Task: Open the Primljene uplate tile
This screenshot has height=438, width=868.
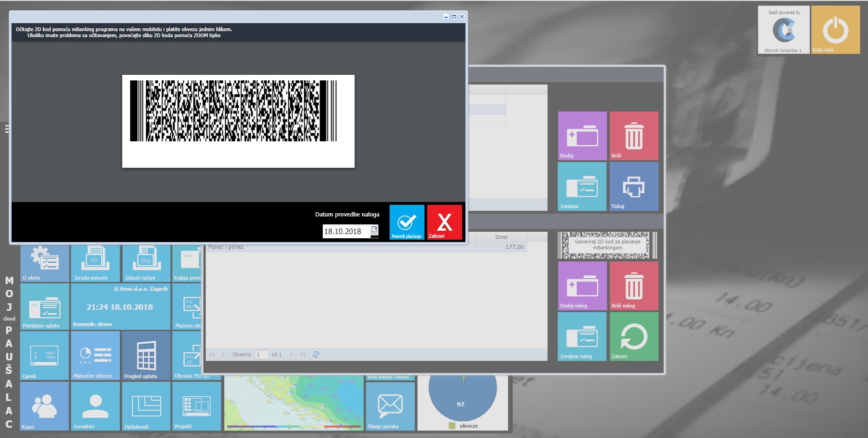Action: pos(45,307)
